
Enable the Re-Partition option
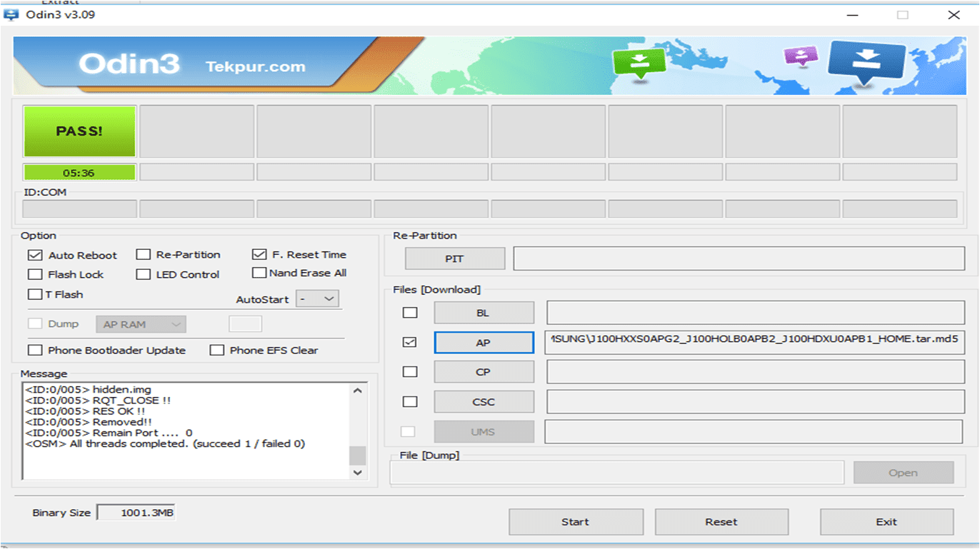point(144,254)
